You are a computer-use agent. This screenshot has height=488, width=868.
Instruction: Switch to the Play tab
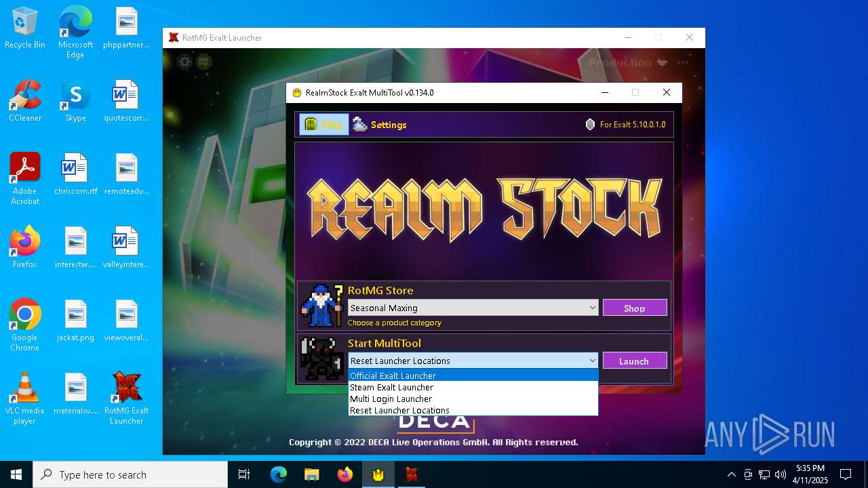click(x=324, y=125)
